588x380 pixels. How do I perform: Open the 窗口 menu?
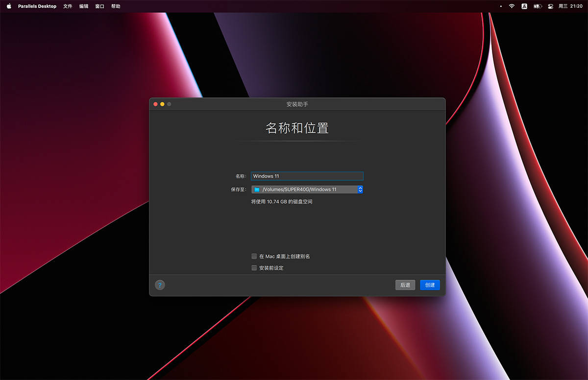click(99, 6)
